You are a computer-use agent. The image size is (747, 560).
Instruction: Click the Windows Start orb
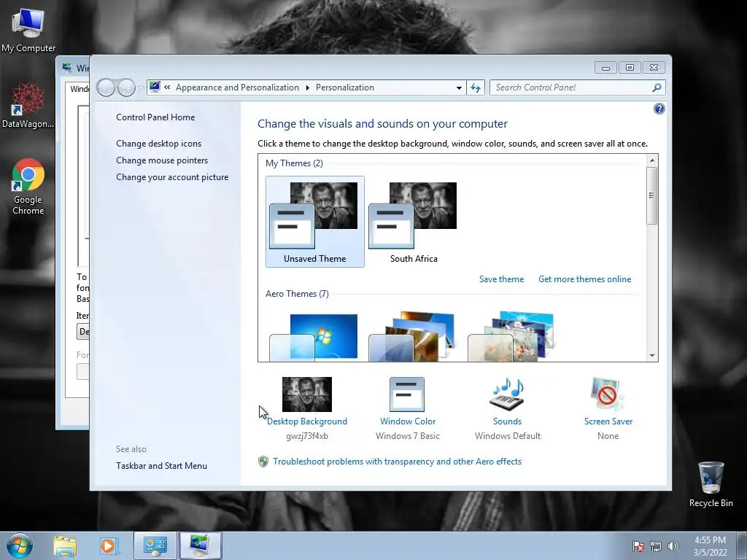pyautogui.click(x=20, y=545)
